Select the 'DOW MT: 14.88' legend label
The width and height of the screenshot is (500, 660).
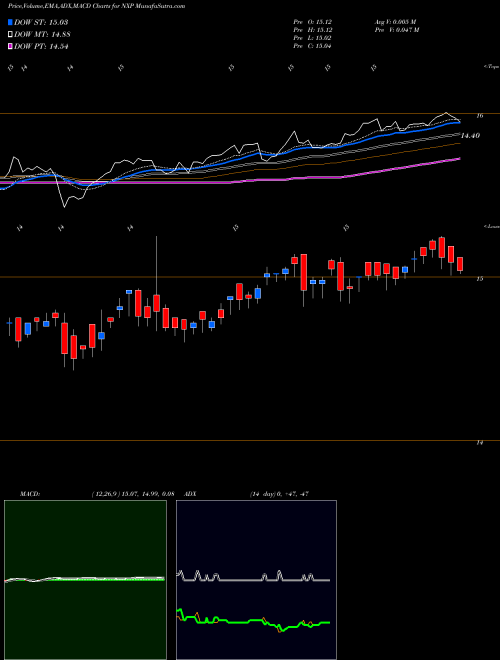42,35
